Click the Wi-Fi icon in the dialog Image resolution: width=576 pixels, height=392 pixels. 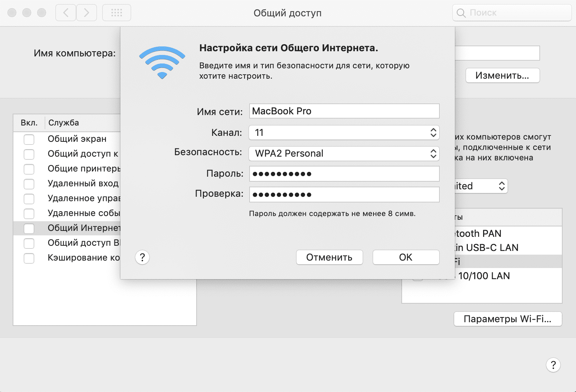coord(162,61)
